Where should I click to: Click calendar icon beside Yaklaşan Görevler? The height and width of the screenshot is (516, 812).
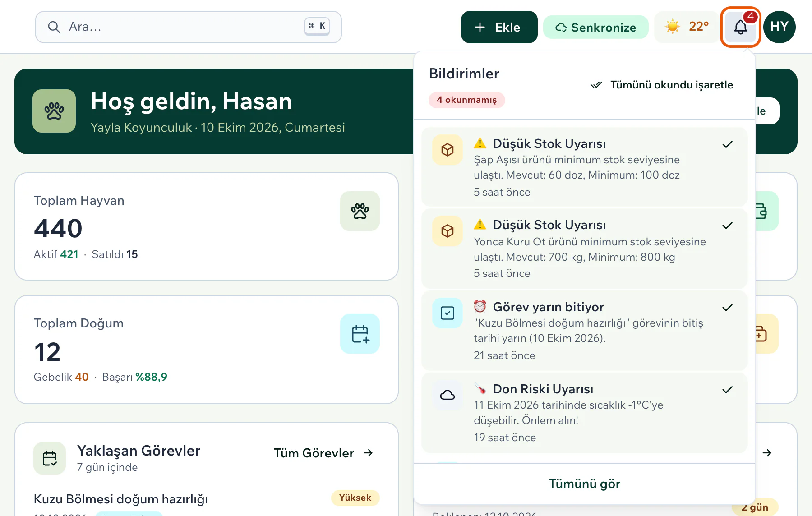tap(50, 458)
